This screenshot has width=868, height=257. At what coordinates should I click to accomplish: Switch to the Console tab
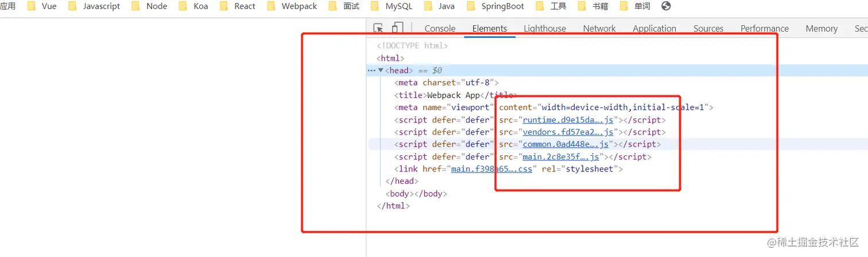440,28
